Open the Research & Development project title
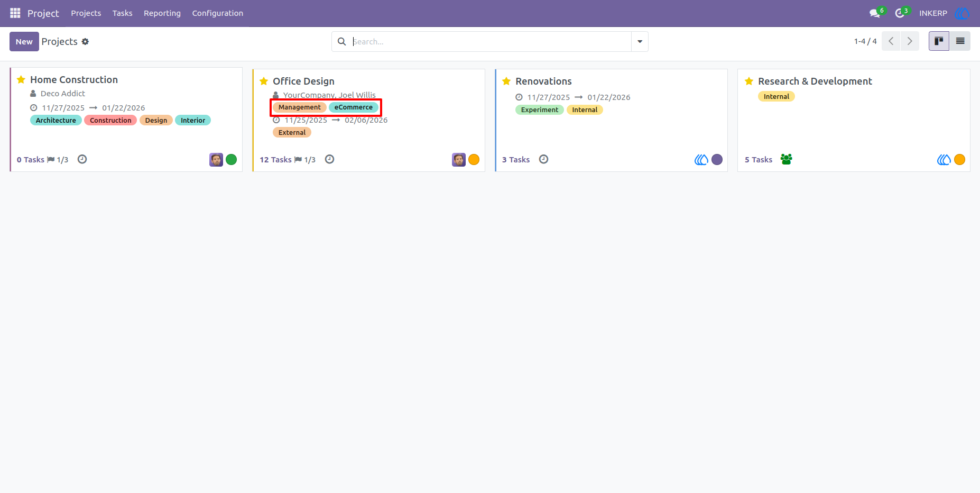 click(815, 81)
